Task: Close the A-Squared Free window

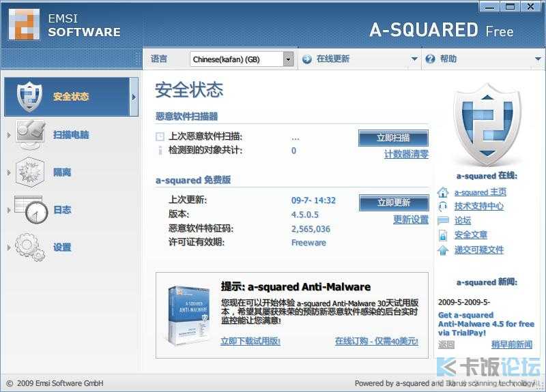Action: tap(531, 7)
